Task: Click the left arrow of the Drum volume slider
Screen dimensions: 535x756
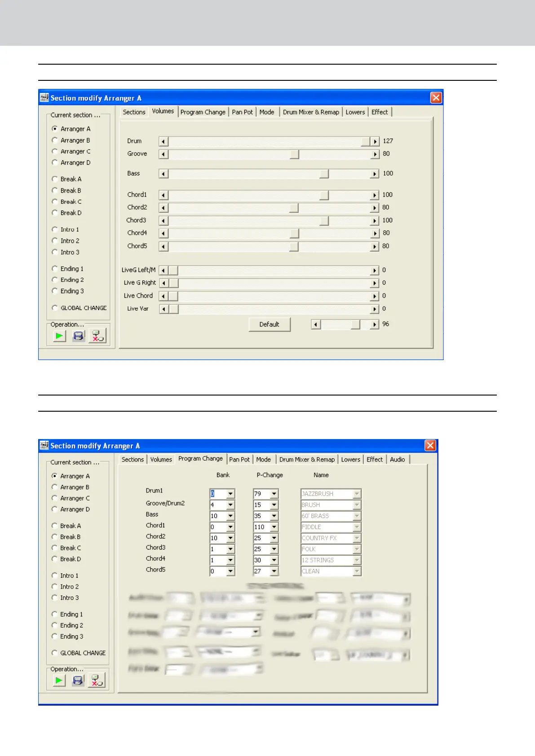Action: (x=164, y=141)
